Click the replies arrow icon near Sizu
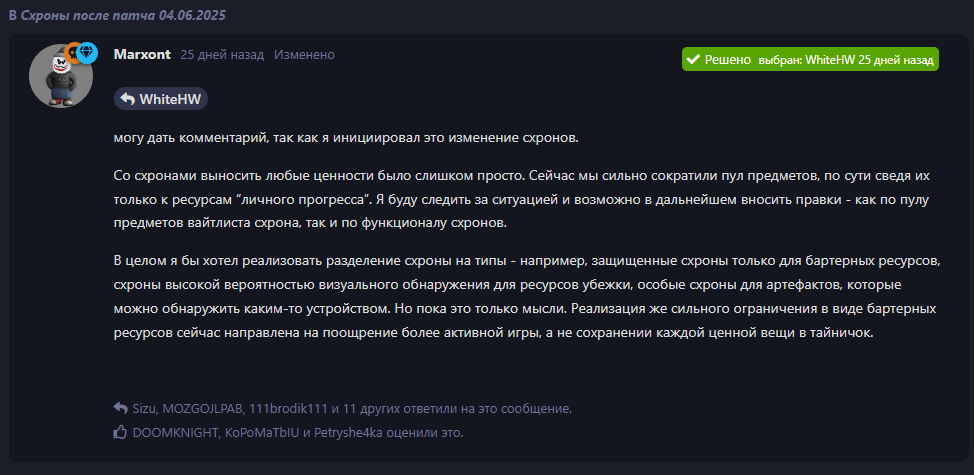974x475 pixels. pos(121,409)
